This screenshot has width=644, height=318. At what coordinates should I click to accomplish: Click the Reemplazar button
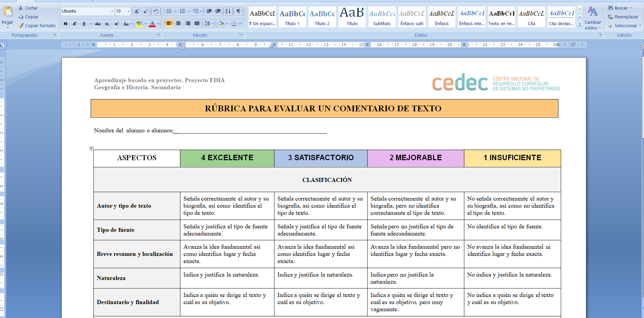pos(623,17)
